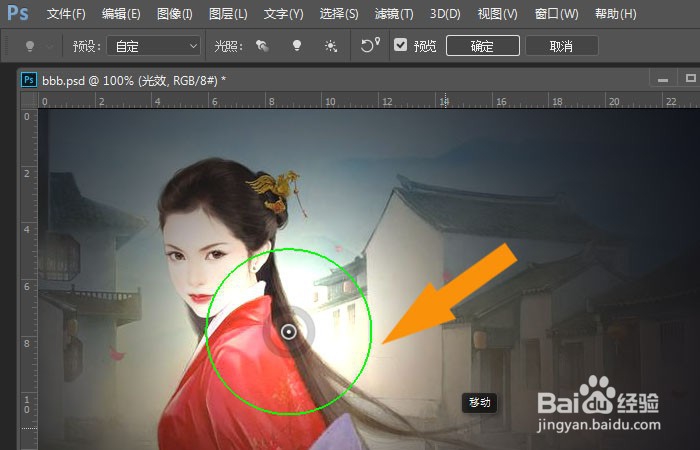Click the vertical ruler at mark 6

click(x=28, y=287)
